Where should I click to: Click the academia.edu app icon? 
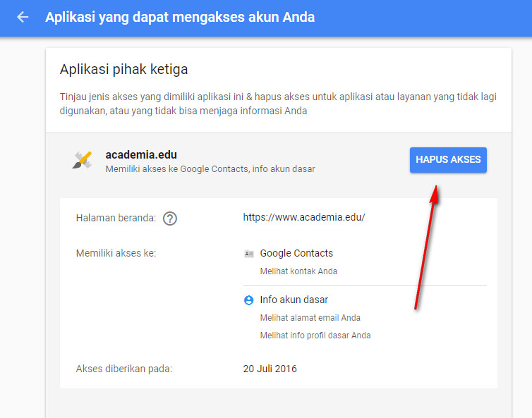[x=82, y=160]
